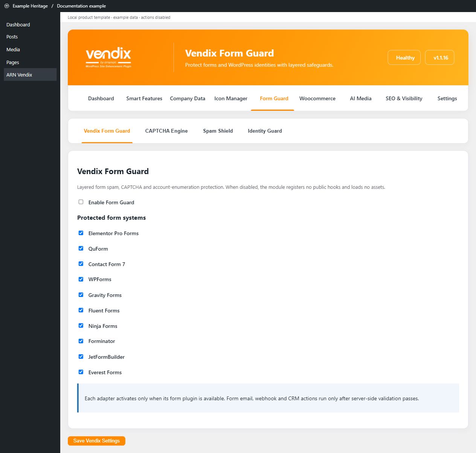The width and height of the screenshot is (476, 453).
Task: Click the Vendix logo in the banner
Action: (x=108, y=58)
